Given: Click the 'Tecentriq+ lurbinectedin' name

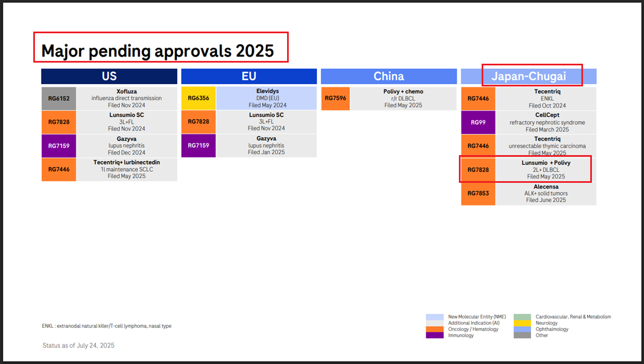Looking at the screenshot, I should 126,162.
